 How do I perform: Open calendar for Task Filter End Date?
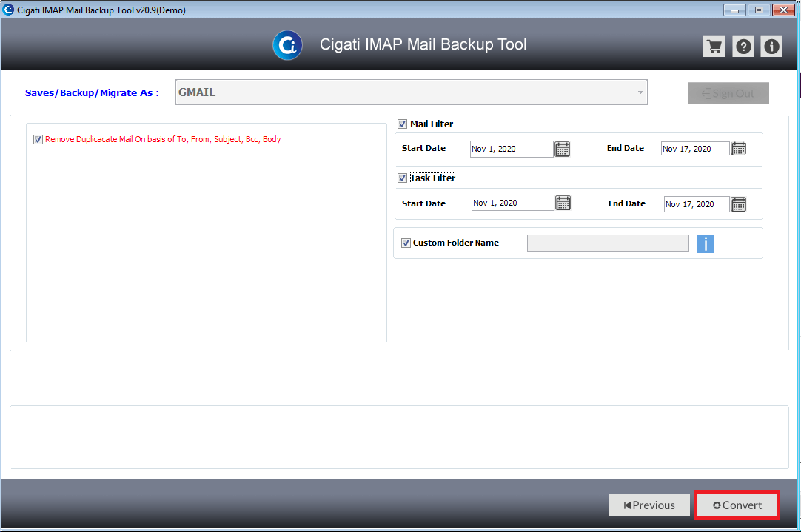(739, 204)
